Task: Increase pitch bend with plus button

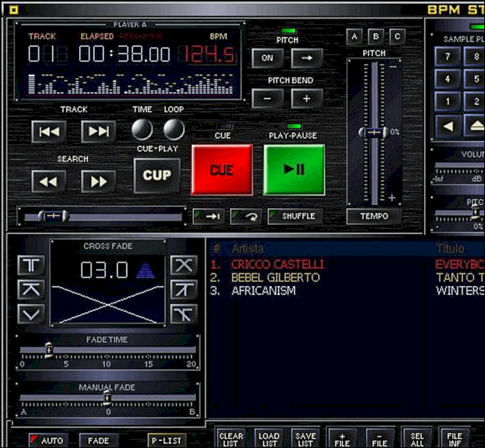Action: tap(306, 98)
